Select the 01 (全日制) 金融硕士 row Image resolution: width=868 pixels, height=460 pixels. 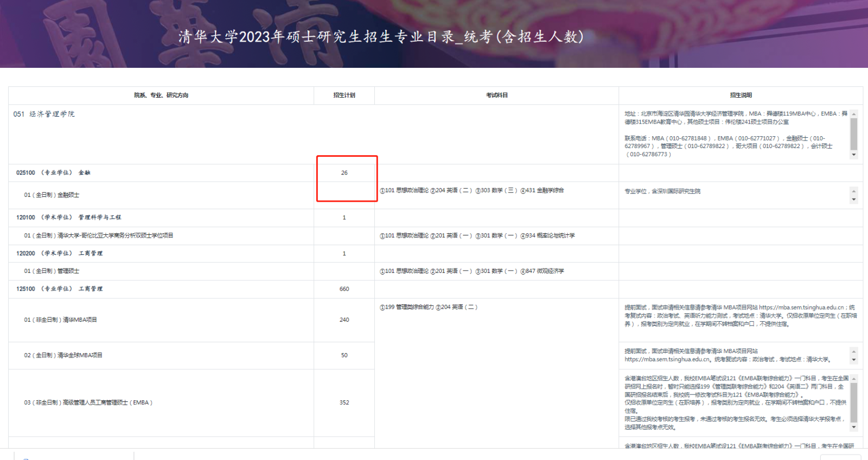pos(436,195)
